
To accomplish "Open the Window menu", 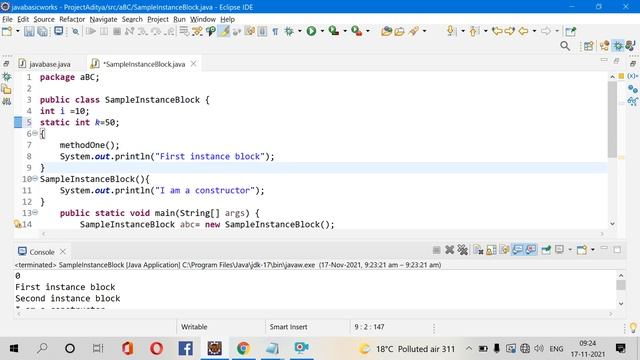I will click(x=202, y=19).
